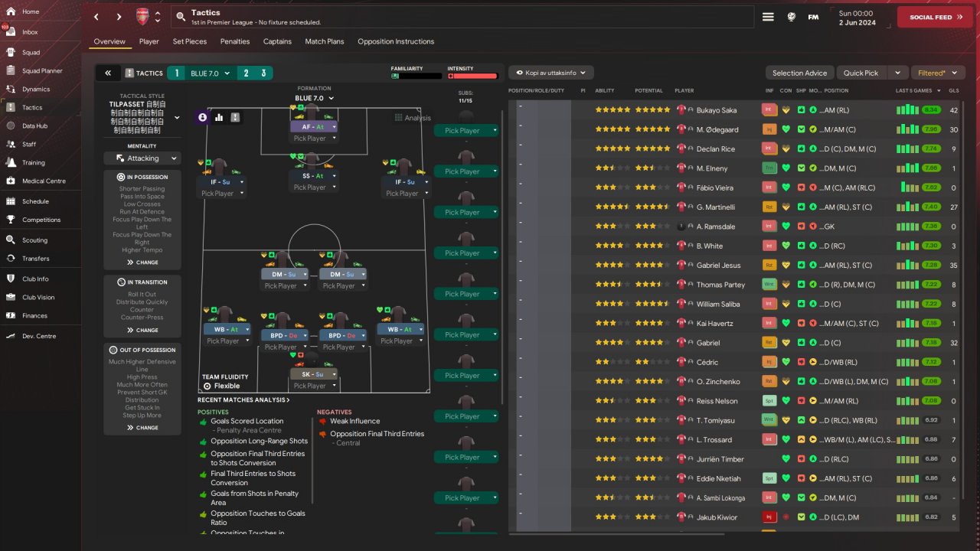Go to the Captains tab

click(277, 41)
